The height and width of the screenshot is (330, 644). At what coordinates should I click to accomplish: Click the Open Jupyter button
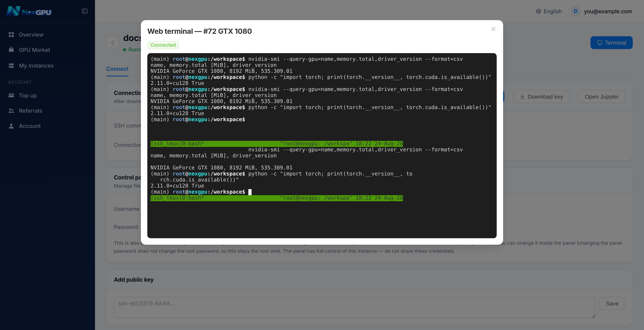tap(602, 97)
